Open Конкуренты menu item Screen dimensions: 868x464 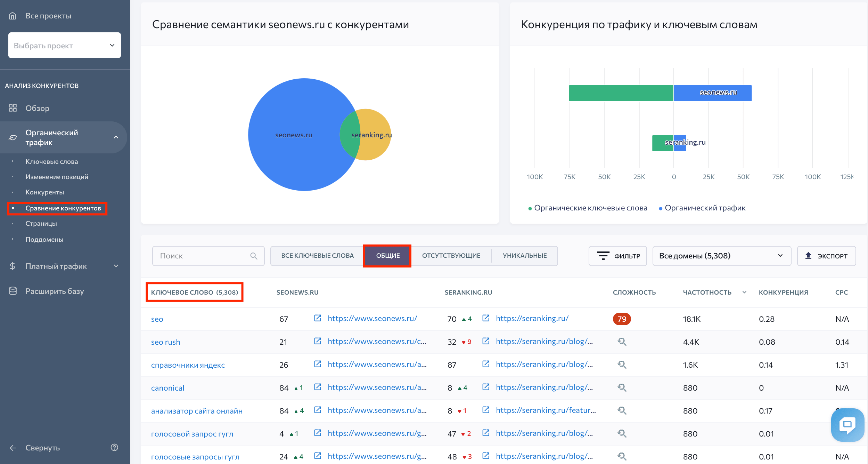pyautogui.click(x=44, y=192)
